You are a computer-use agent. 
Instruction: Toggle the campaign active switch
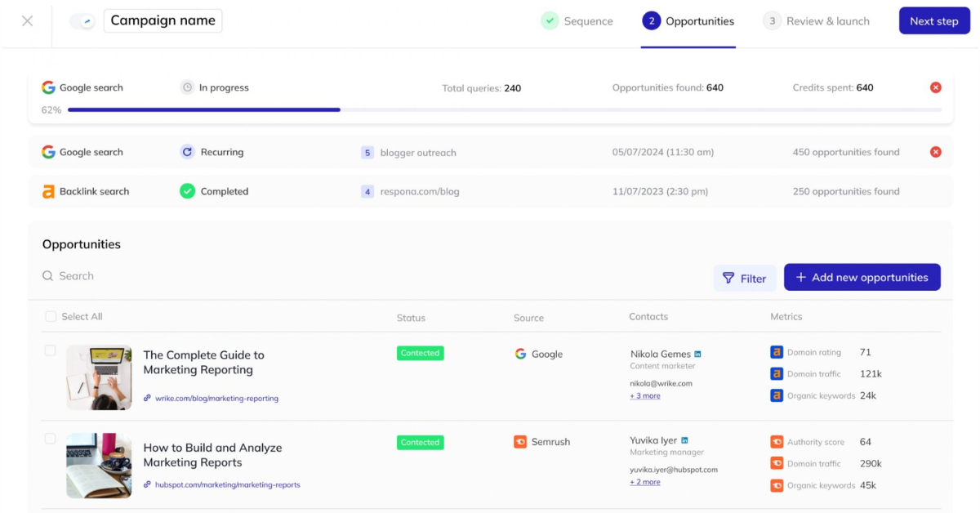point(82,21)
